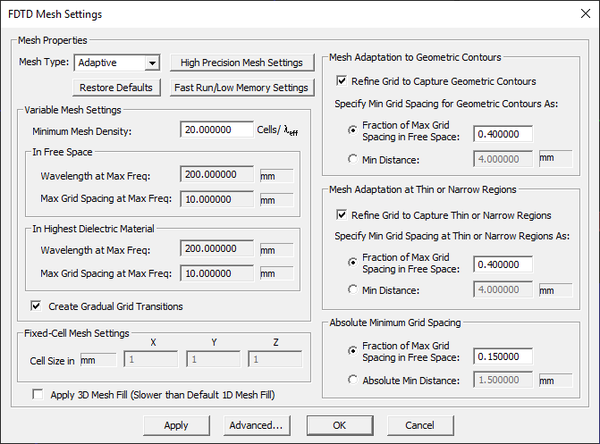Screen dimensions: 600x444
Task: Click the Cancel button
Action: tap(419, 425)
